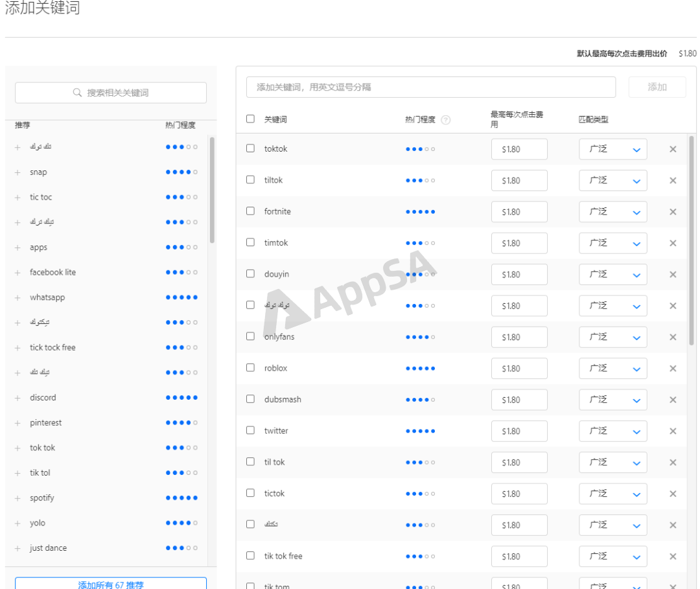700x589 pixels.
Task: Edit tictok max bid field
Action: pos(519,494)
